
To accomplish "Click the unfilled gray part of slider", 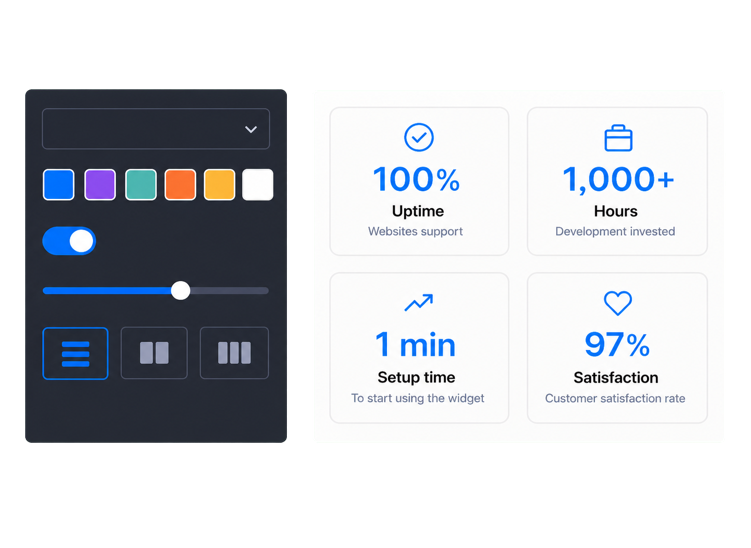I will click(229, 291).
